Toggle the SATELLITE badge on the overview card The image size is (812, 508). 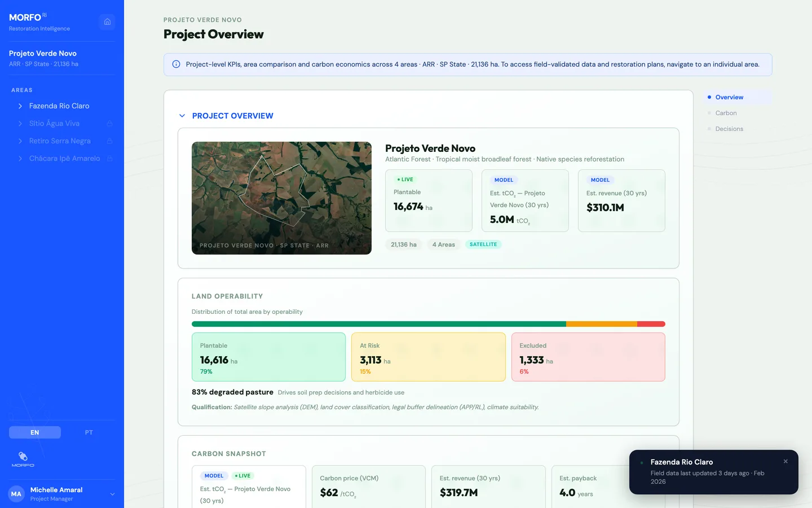click(x=483, y=244)
